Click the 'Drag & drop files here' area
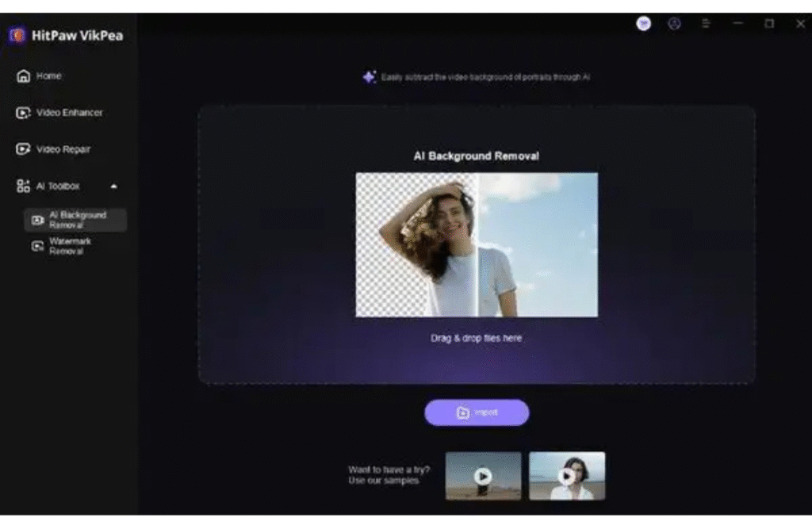This screenshot has width=812, height=525. pos(477,338)
